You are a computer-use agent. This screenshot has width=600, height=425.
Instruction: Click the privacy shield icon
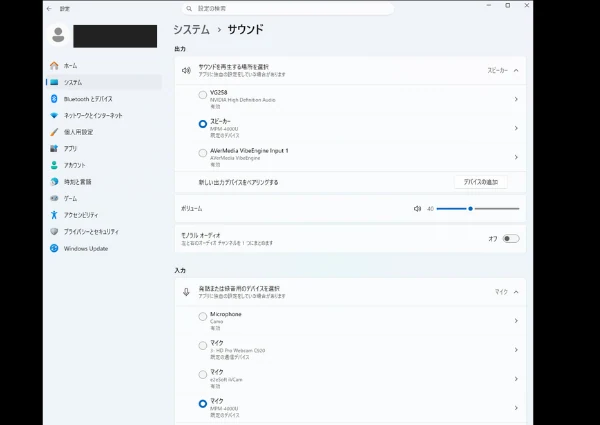[54, 231]
